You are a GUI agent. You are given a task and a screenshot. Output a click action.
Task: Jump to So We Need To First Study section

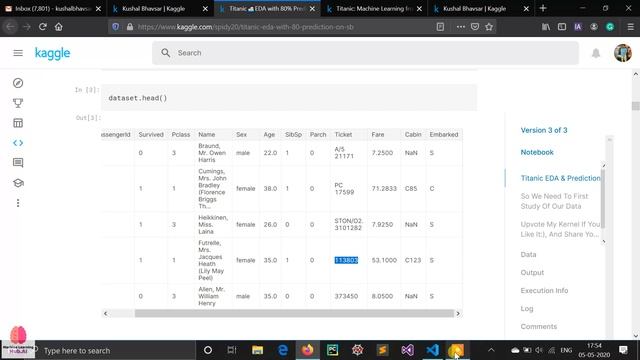point(554,201)
